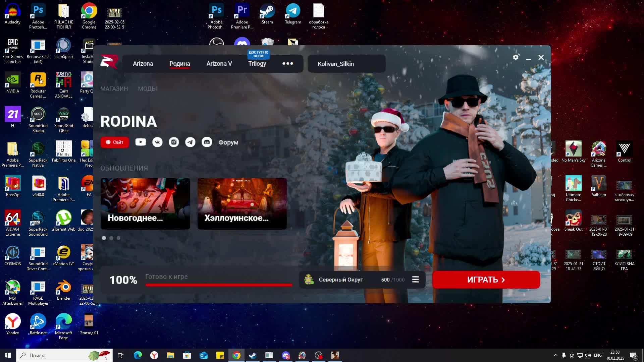Select the Epic Games Launcher icon
This screenshot has height=362, width=644.
pos(12,51)
